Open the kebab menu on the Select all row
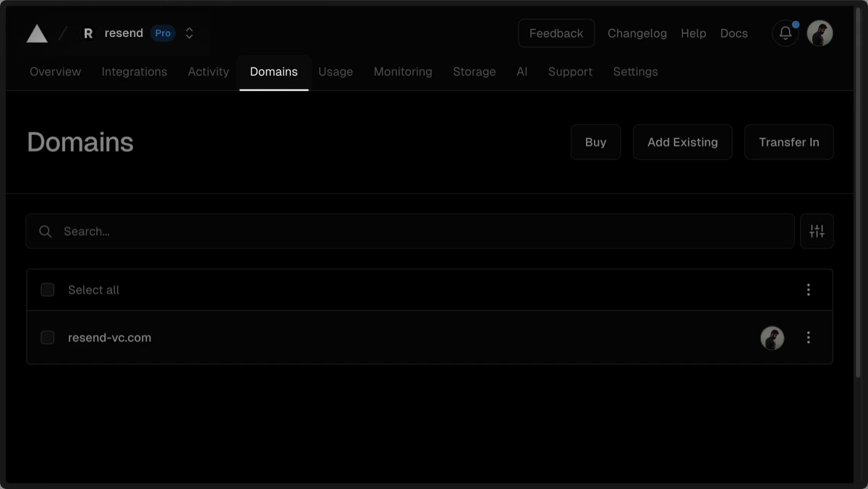Viewport: 868px width, 489px height. tap(808, 289)
